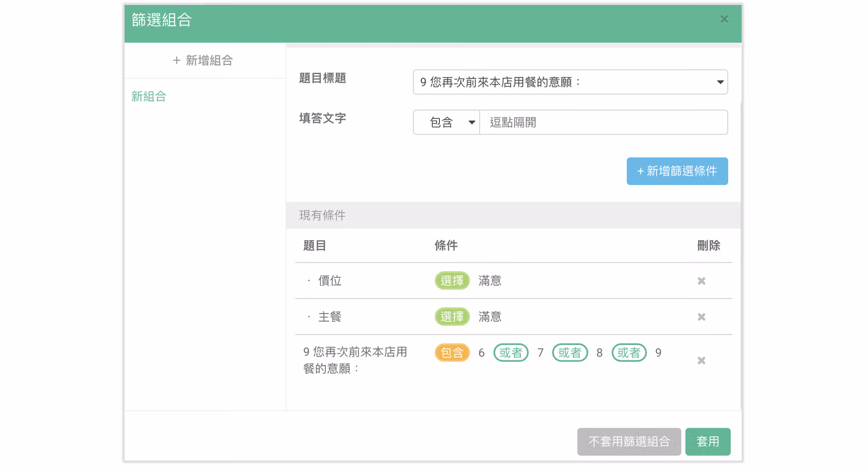The width and height of the screenshot is (868, 466).
Task: Select 新組合 in the left list
Action: [x=149, y=96]
